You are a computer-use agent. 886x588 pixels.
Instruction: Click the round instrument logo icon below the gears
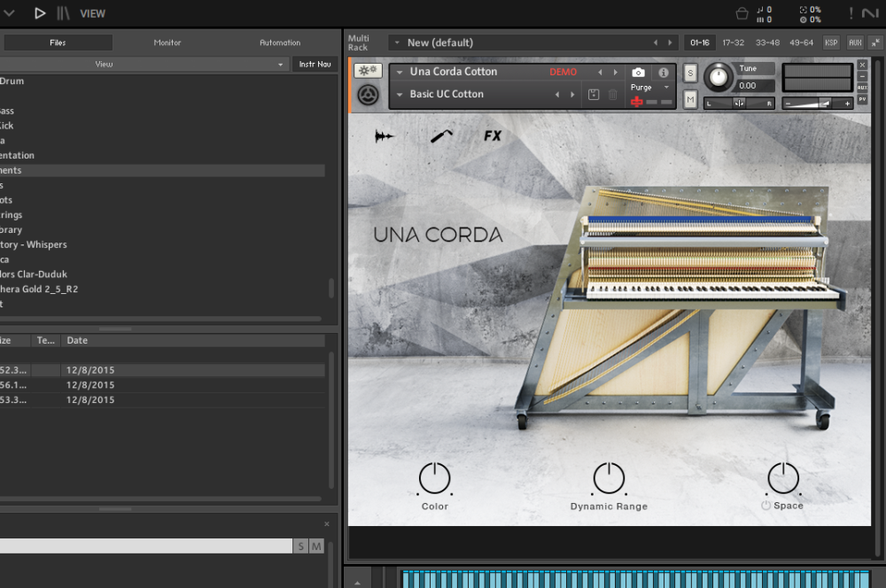coord(368,95)
